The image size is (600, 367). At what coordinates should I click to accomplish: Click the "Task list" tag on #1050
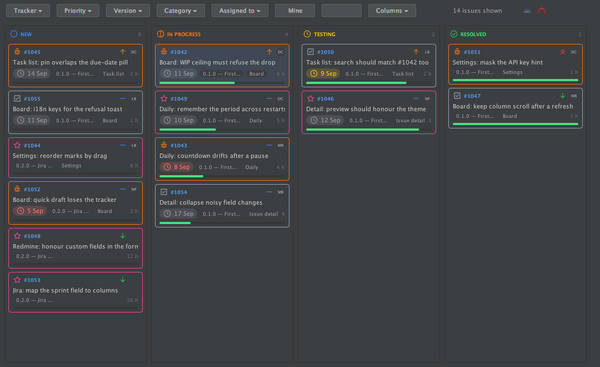coord(403,74)
